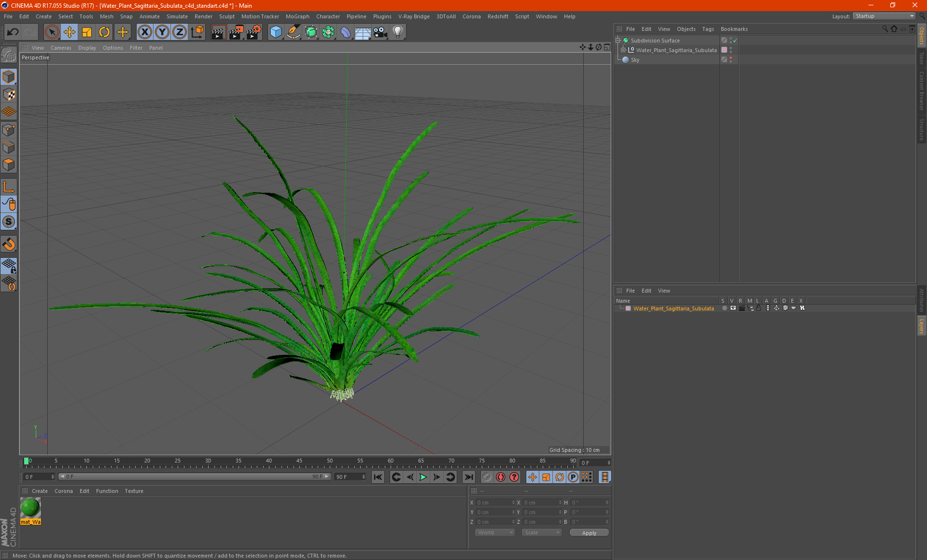Toggle Water_Plant object visibility dots

731,50
